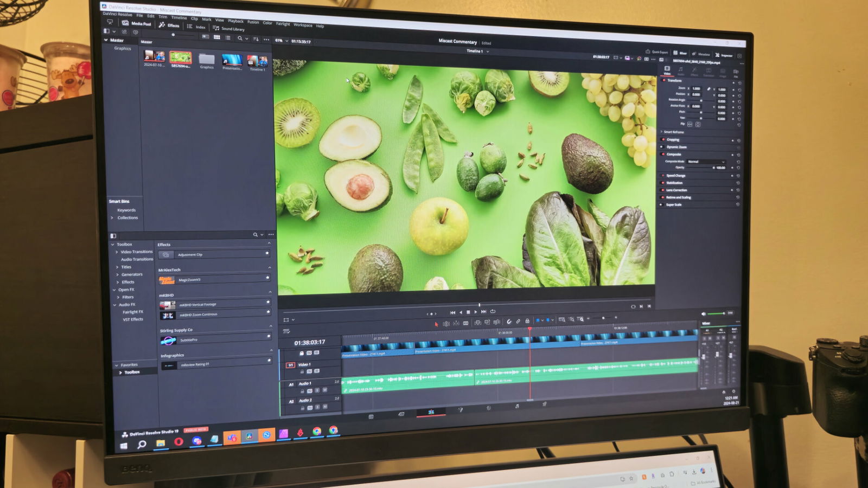Screen dimensions: 868x488
Task: Open the Workspace menu
Action: point(303,25)
